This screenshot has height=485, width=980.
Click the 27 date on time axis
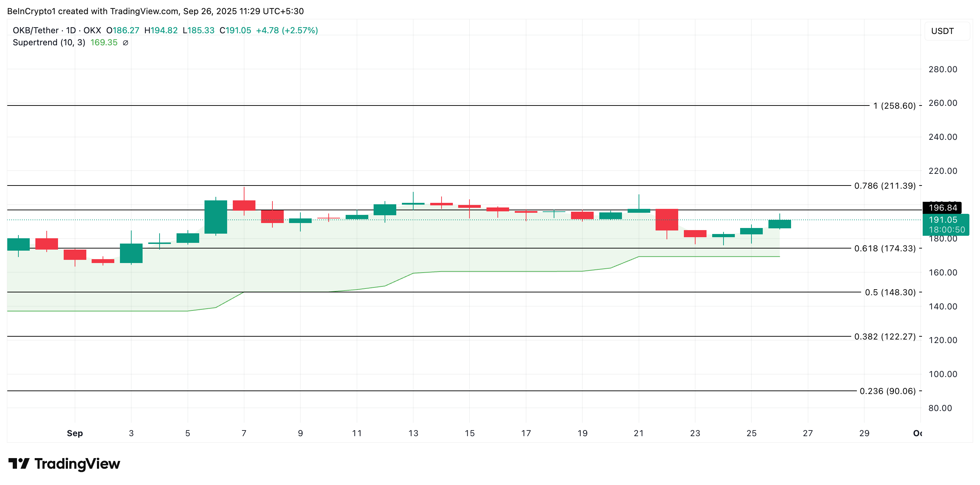point(808,433)
